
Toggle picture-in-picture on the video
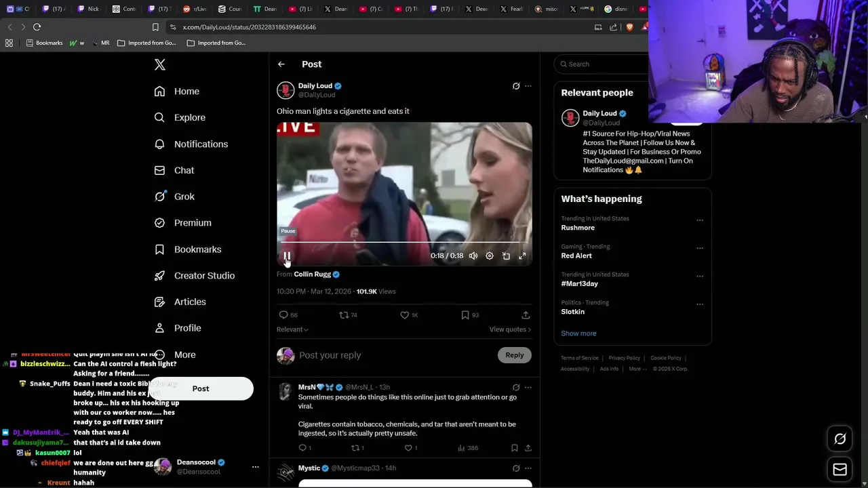506,256
